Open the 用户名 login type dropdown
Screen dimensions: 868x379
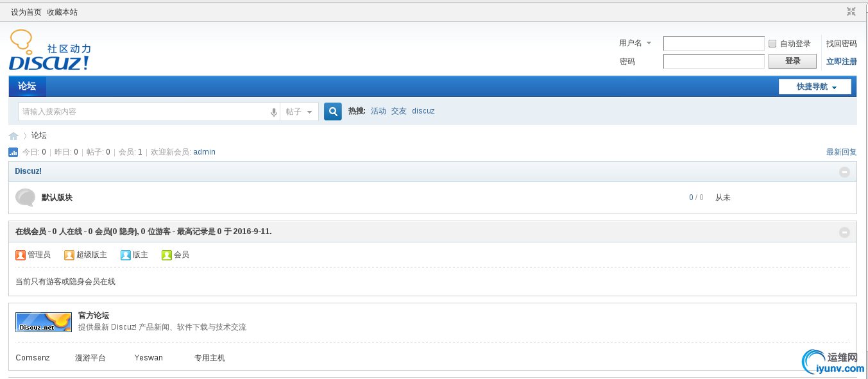pyautogui.click(x=635, y=43)
